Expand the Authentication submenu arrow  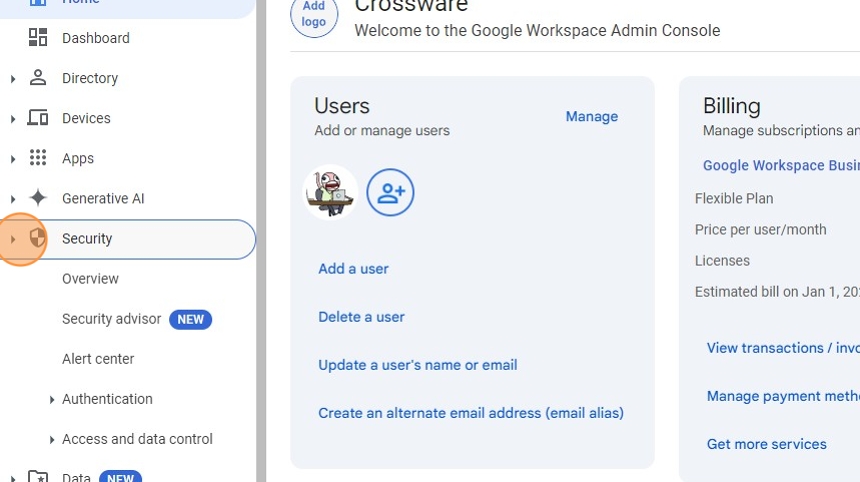click(52, 400)
